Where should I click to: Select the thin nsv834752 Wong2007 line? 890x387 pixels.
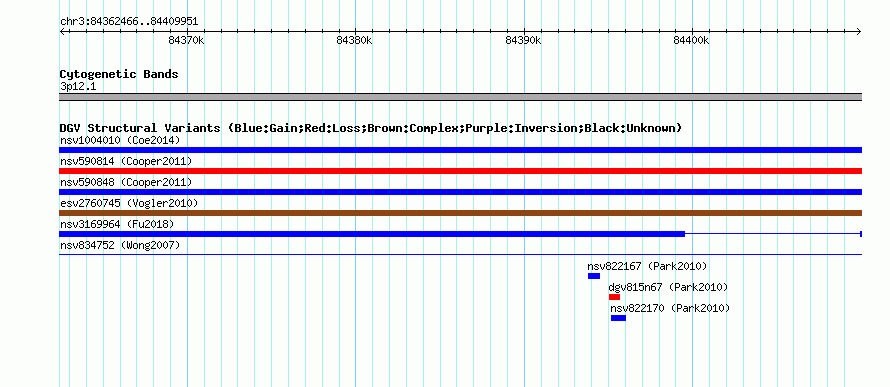click(460, 255)
